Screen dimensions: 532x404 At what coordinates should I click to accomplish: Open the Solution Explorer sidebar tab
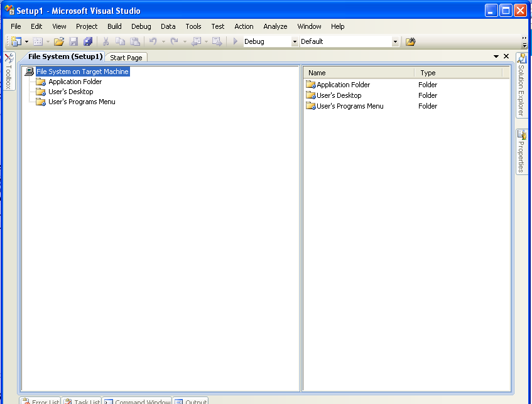(522, 85)
